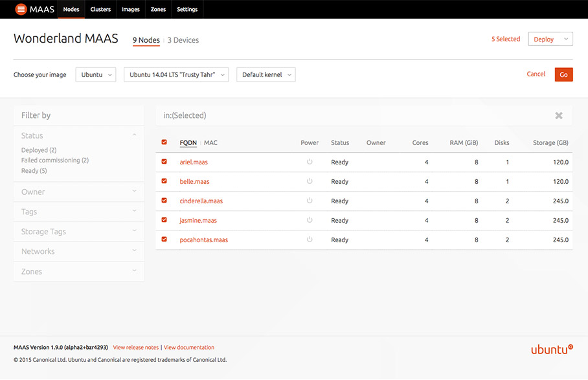Expand the Networks filter section
This screenshot has height=380, width=588.
click(x=79, y=251)
